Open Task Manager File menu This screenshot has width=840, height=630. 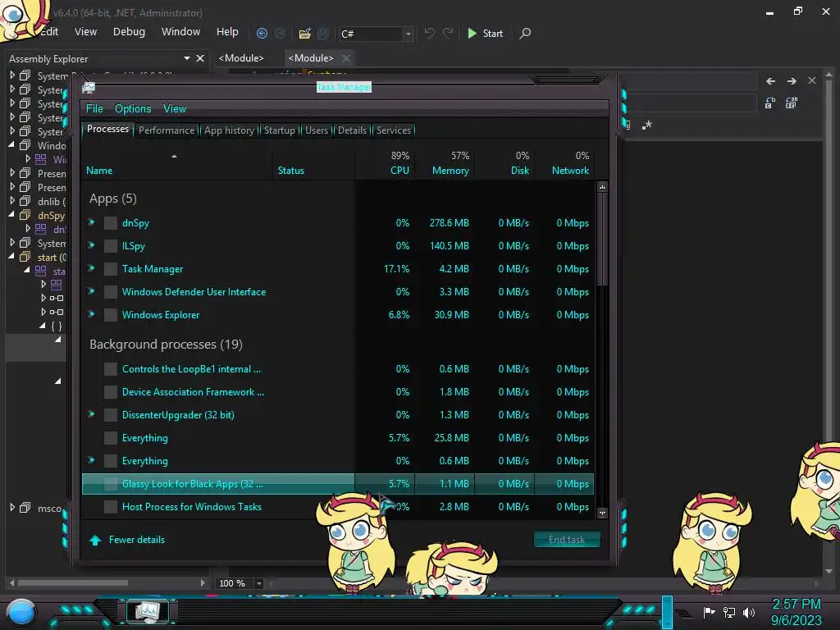pyautogui.click(x=94, y=109)
